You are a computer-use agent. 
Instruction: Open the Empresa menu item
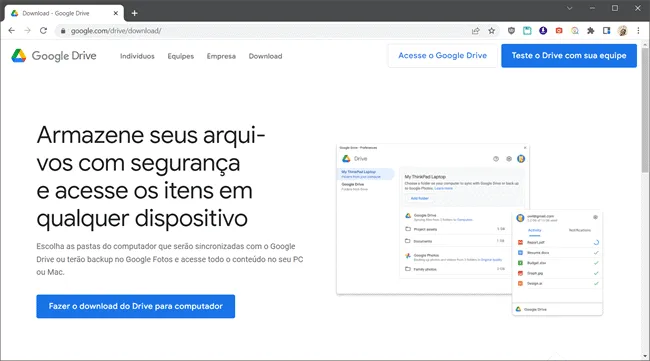pyautogui.click(x=221, y=56)
